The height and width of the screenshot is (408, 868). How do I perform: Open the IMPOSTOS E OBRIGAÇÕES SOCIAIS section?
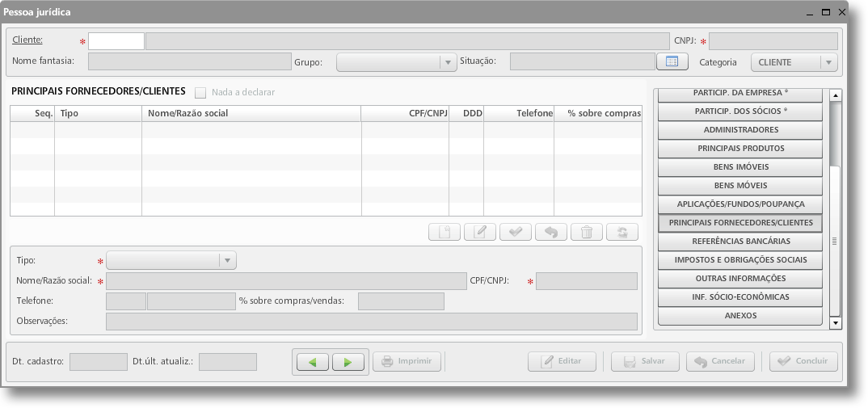point(740,259)
